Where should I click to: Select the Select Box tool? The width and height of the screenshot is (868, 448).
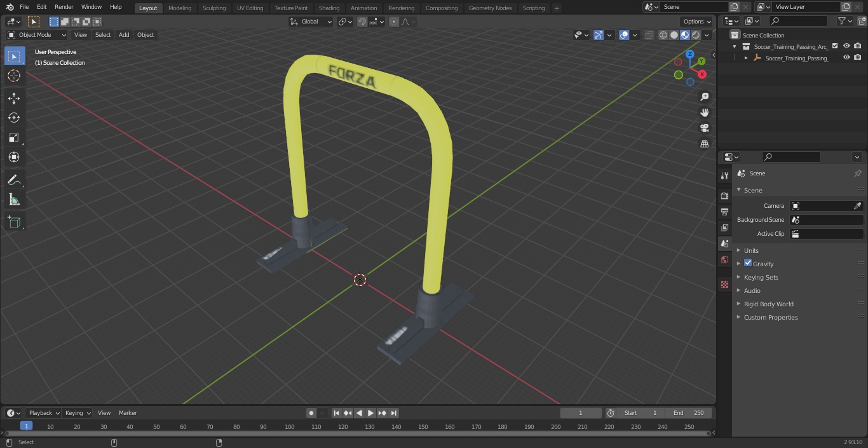click(14, 56)
